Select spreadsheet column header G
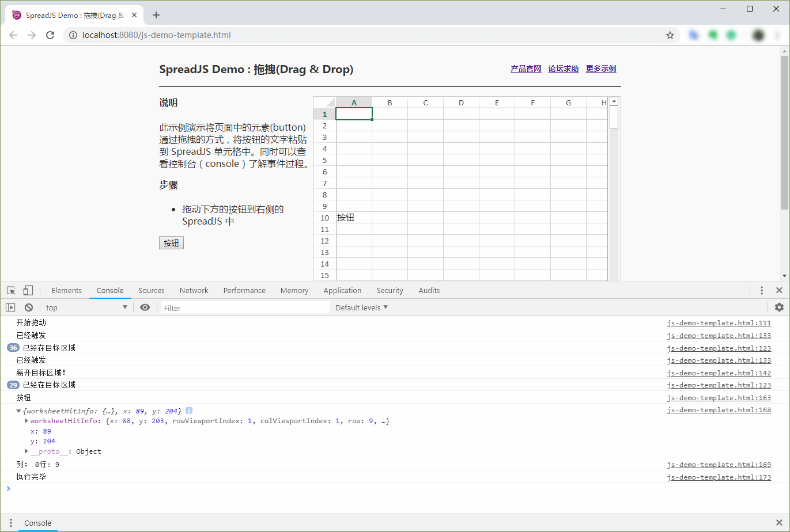Viewport: 790px width, 532px height. (x=569, y=102)
